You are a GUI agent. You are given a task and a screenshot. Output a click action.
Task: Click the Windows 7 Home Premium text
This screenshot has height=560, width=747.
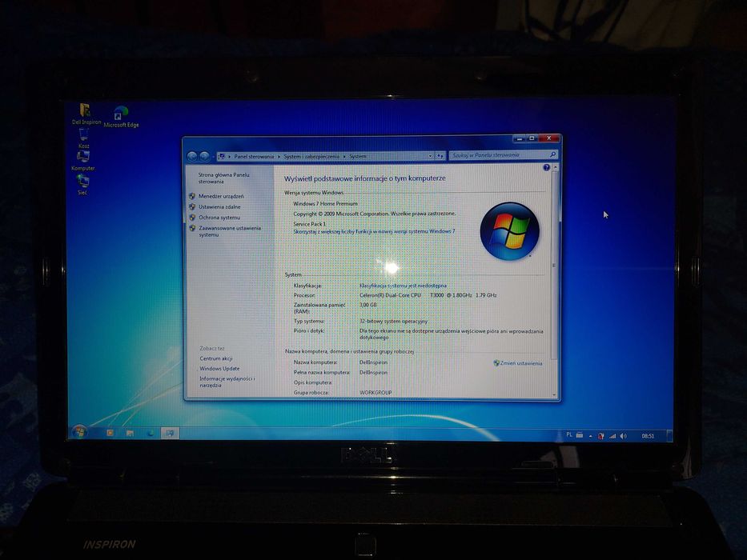click(325, 203)
